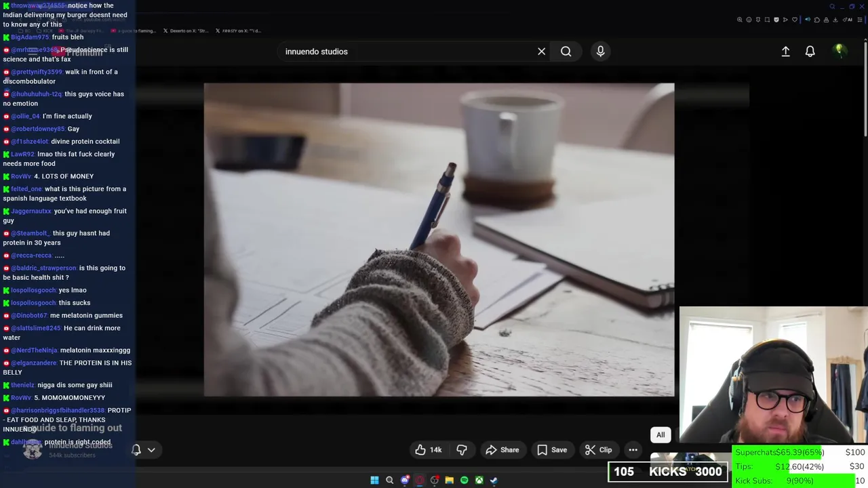
Task: Toggle the ad blocker shield icon
Action: pos(776,20)
